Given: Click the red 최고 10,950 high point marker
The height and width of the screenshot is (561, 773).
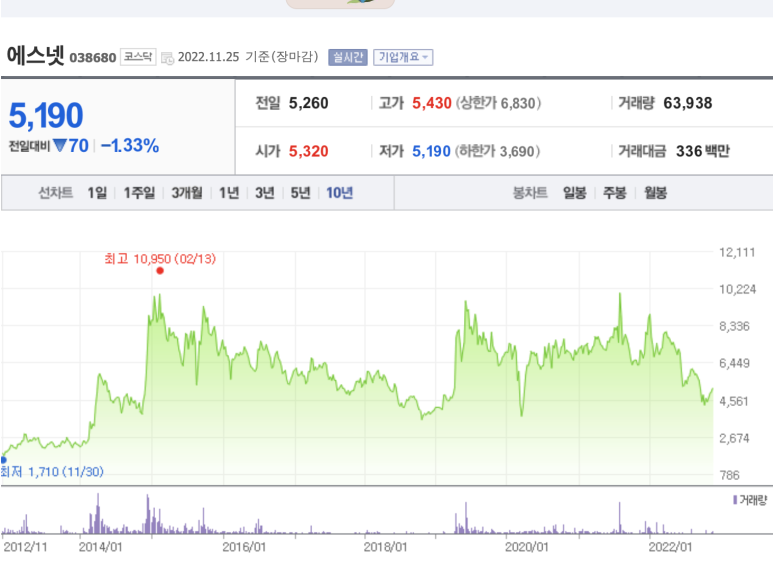Looking at the screenshot, I should [160, 271].
